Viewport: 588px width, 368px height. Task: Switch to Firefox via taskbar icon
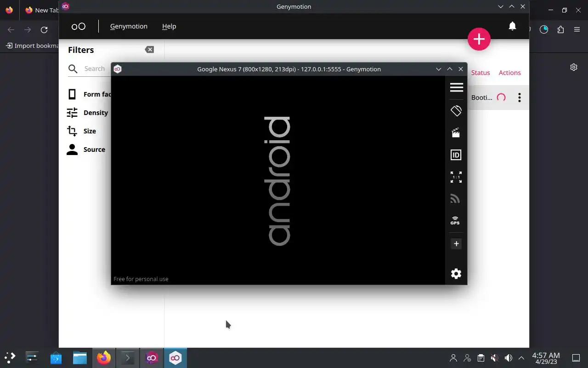coord(104,357)
